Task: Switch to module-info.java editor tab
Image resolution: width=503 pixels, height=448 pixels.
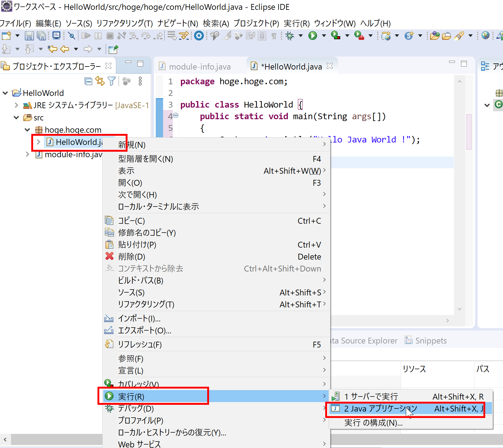Action: (x=195, y=66)
